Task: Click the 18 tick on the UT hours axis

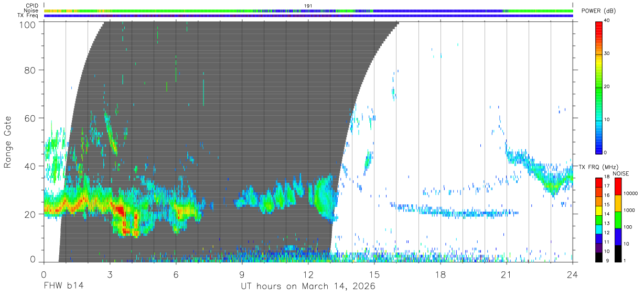Action: pyautogui.click(x=441, y=274)
